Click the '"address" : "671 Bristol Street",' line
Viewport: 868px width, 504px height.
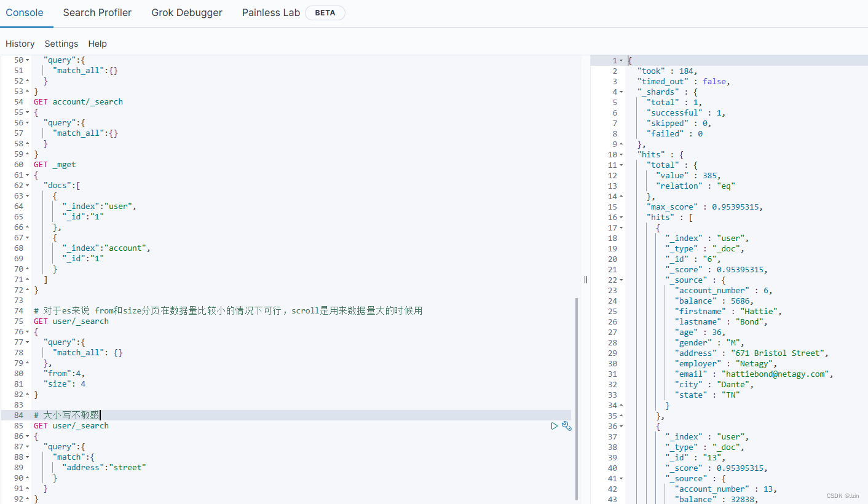[x=752, y=353]
